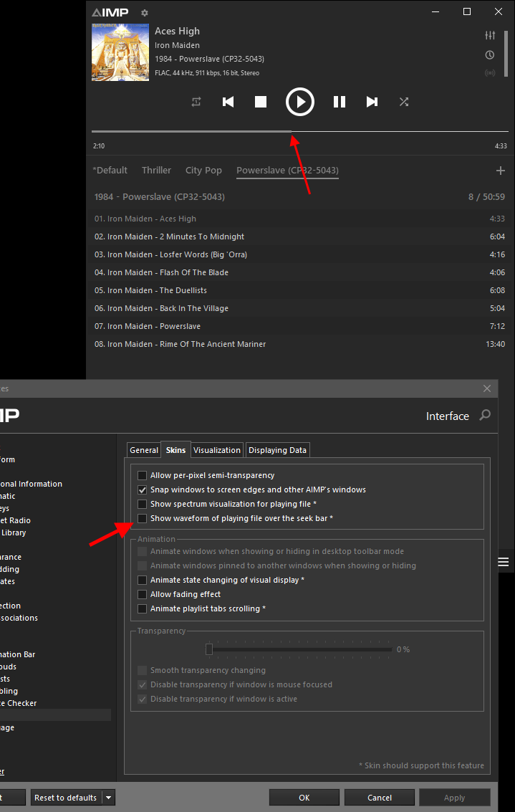The height and width of the screenshot is (812, 515).
Task: Open the scheduler clock icon
Action: click(x=490, y=55)
